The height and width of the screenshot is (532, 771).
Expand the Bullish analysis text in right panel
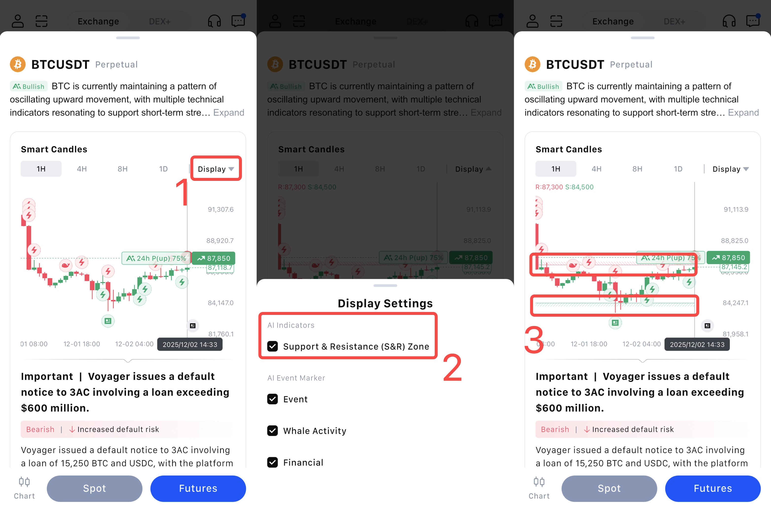click(743, 113)
